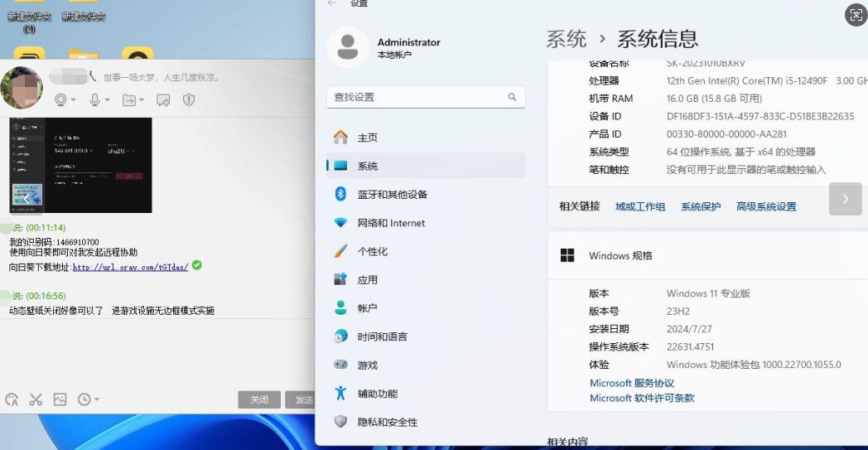Open the url.oray.com download link
This screenshot has width=868, height=450.
pos(131,267)
